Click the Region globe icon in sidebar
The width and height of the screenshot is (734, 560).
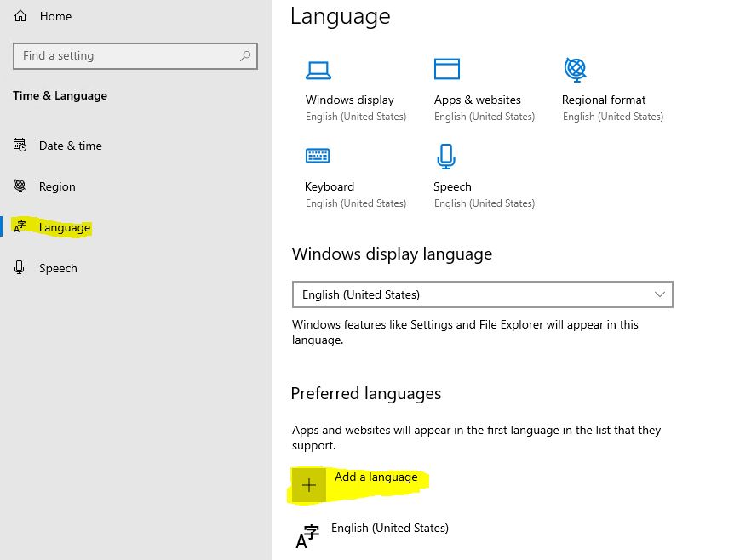20,186
